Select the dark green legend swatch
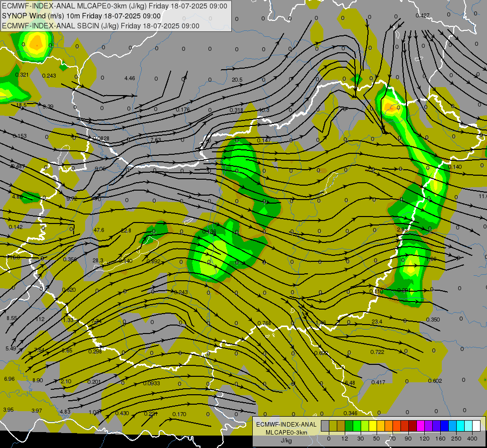 click(x=349, y=426)
